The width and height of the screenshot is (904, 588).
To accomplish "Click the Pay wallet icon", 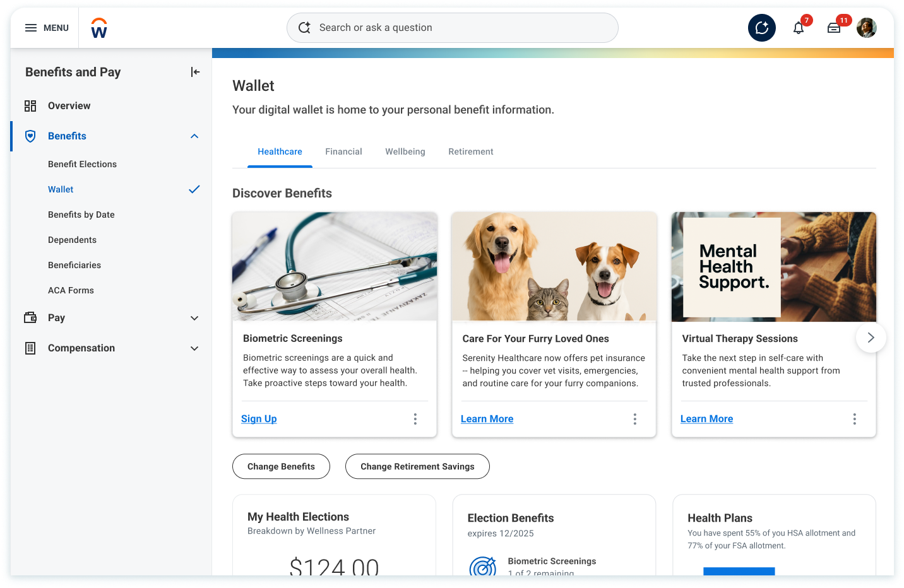I will tap(30, 318).
